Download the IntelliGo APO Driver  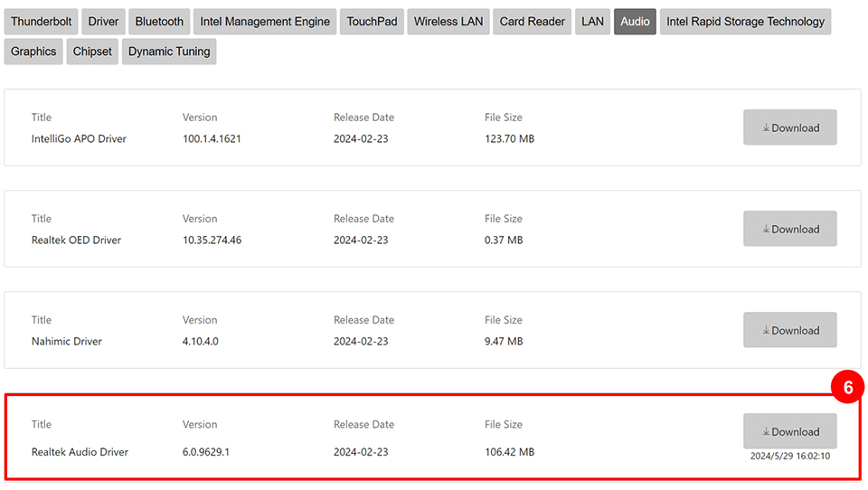(790, 127)
